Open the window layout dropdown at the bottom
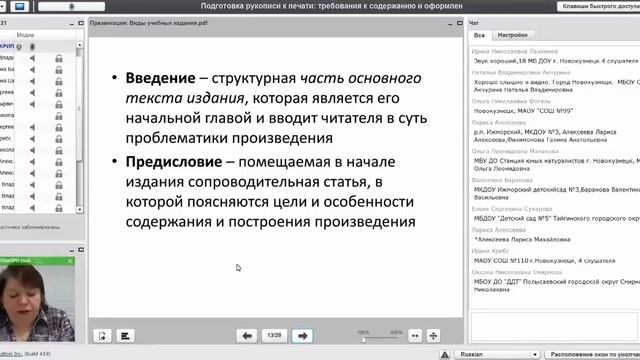 pos(593,354)
